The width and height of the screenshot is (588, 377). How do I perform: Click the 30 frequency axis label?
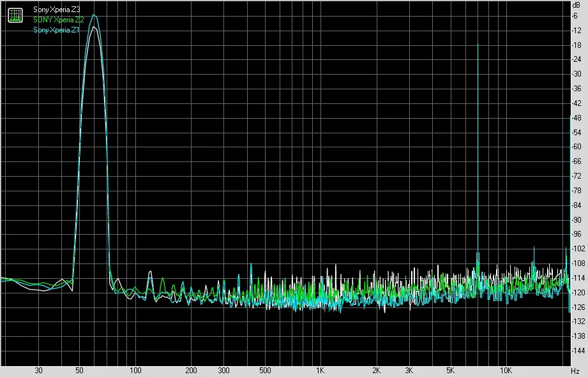point(38,371)
